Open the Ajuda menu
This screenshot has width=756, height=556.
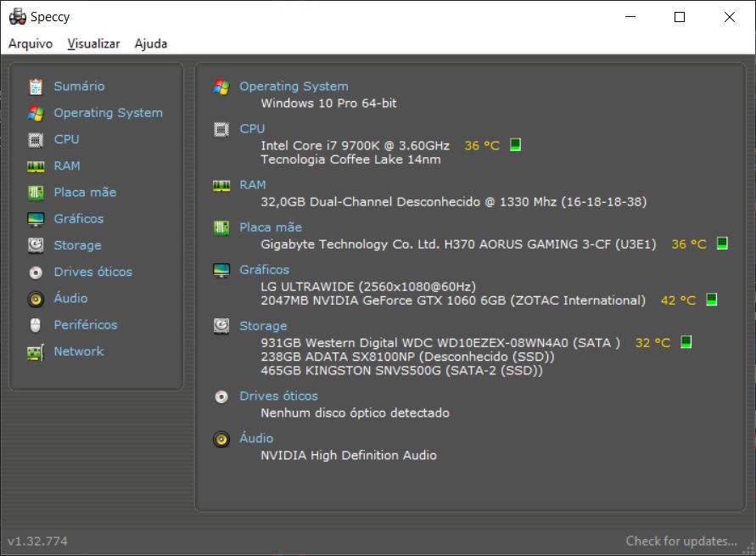(151, 43)
